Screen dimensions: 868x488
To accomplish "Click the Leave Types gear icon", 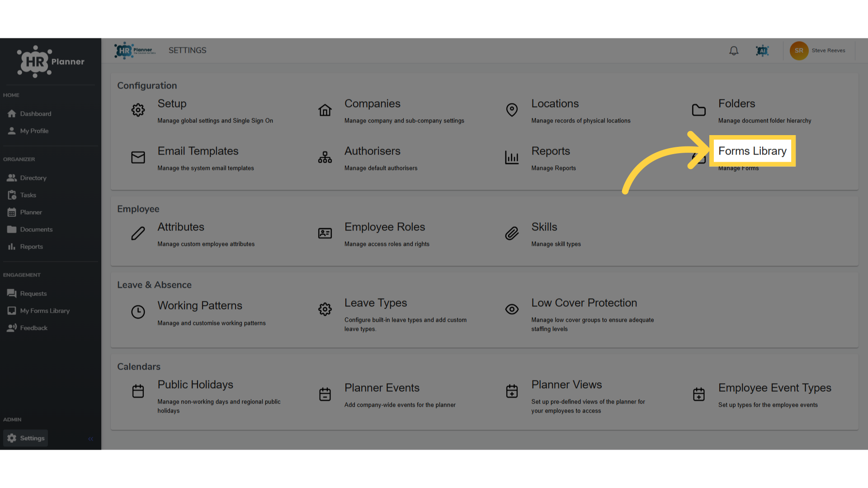I will click(x=325, y=309).
